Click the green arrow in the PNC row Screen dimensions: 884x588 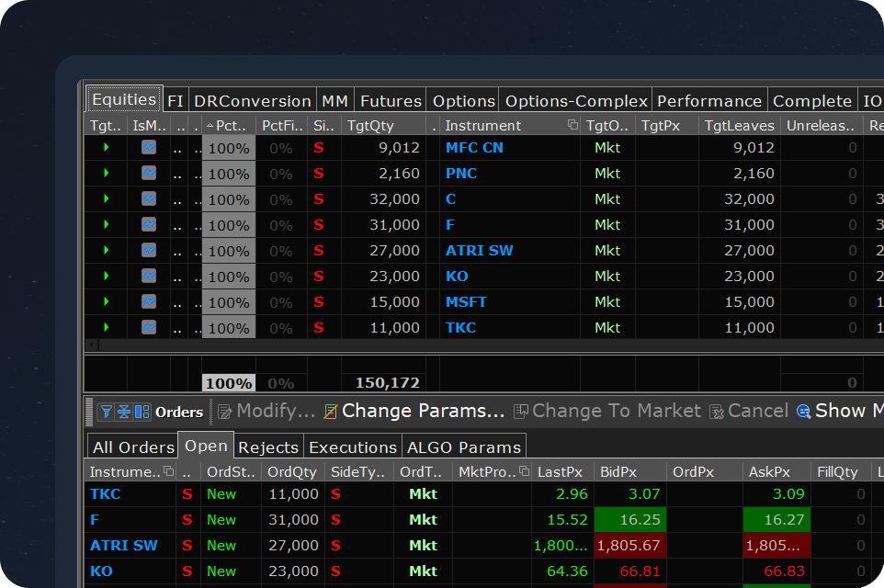[107, 173]
